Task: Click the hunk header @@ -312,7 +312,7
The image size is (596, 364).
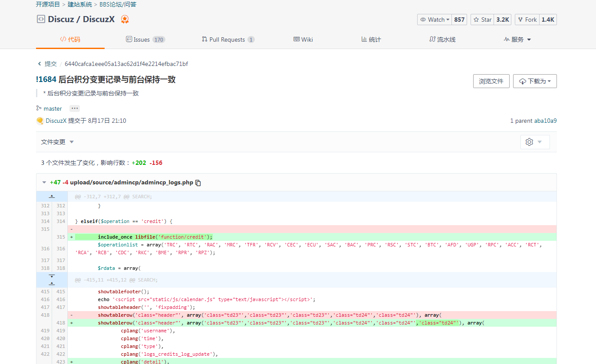Action: pyautogui.click(x=114, y=197)
